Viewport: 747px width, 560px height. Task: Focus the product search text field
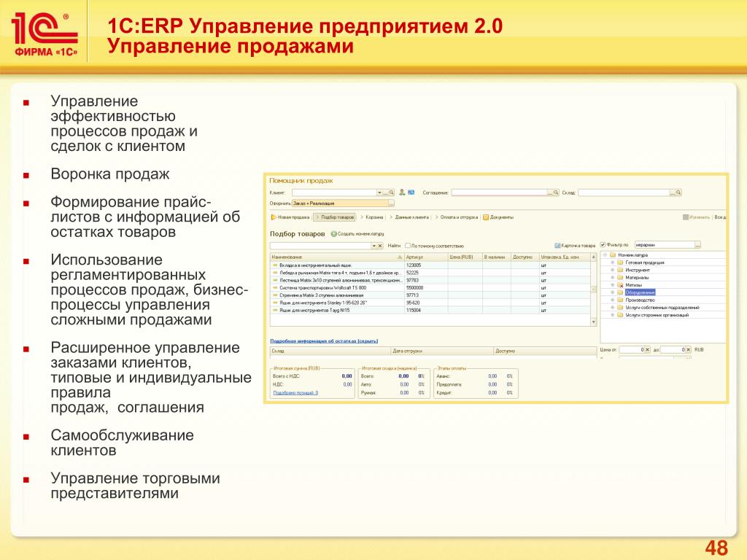[x=321, y=246]
